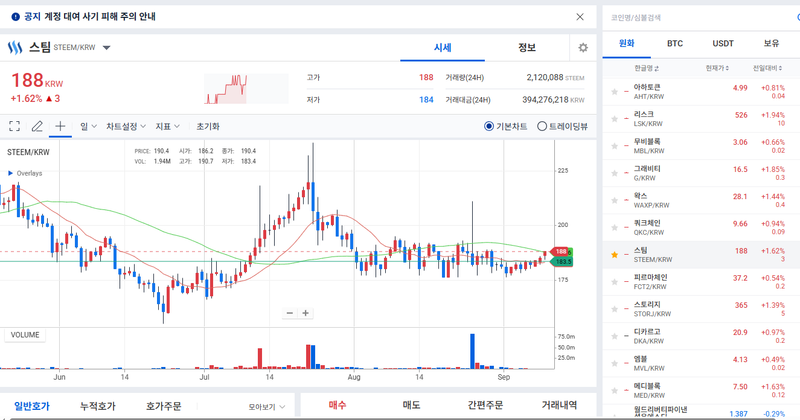This screenshot has width=800, height=420.
Task: Expand the Overlays triangle
Action: click(x=10, y=174)
